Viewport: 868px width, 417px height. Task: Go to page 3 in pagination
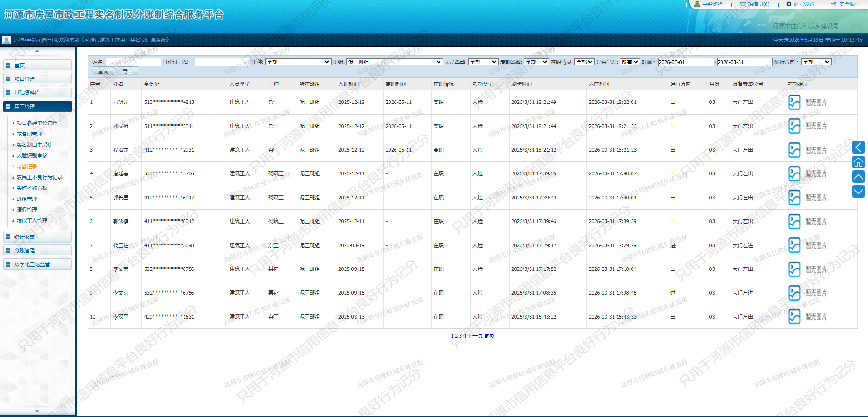(x=460, y=336)
